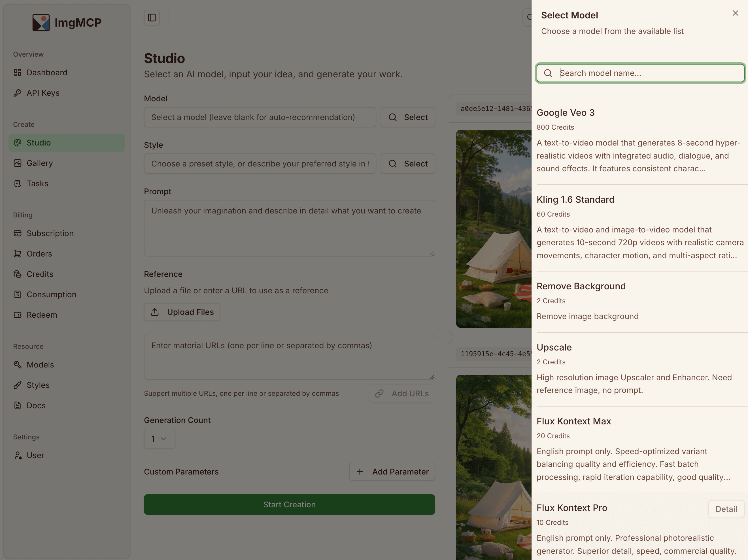Click the material URLs text area
Viewport: 748px width, 560px height.
pos(290,357)
